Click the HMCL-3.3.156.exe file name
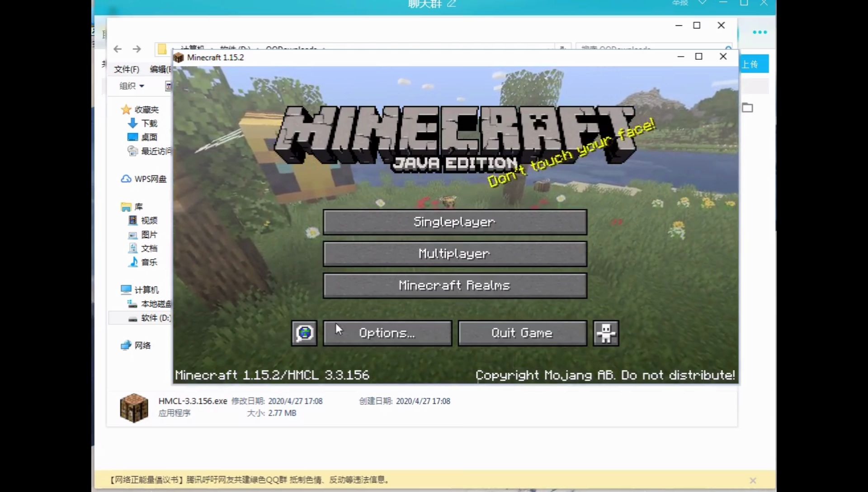 pyautogui.click(x=193, y=401)
